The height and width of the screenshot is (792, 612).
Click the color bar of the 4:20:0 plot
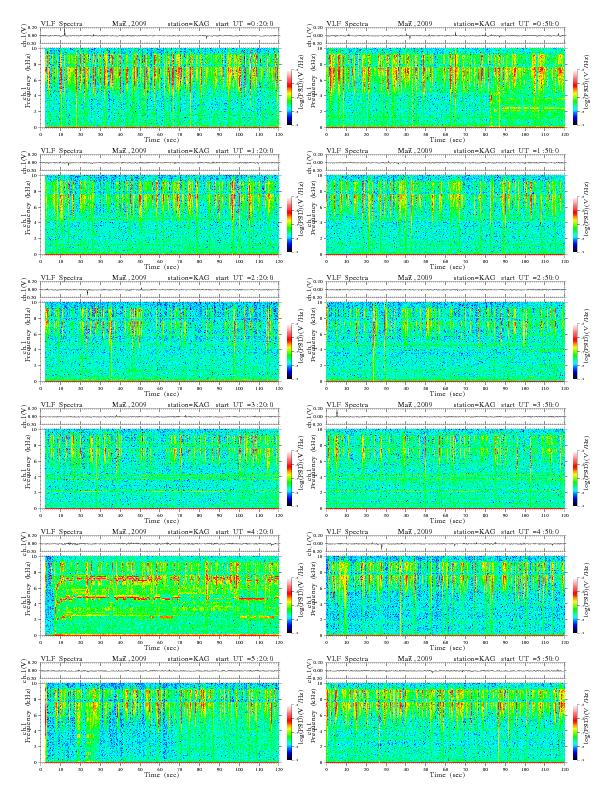coord(289,605)
